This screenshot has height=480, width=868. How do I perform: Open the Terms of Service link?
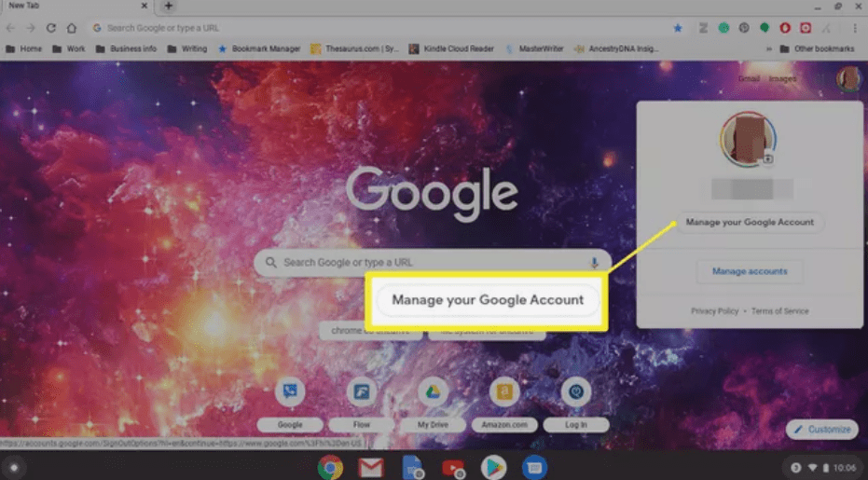[x=779, y=311]
